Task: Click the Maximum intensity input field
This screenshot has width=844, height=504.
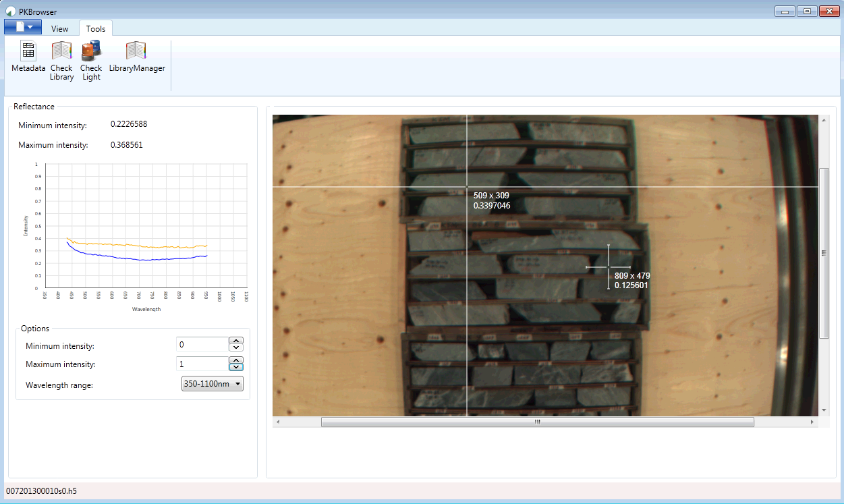Action: [202, 364]
